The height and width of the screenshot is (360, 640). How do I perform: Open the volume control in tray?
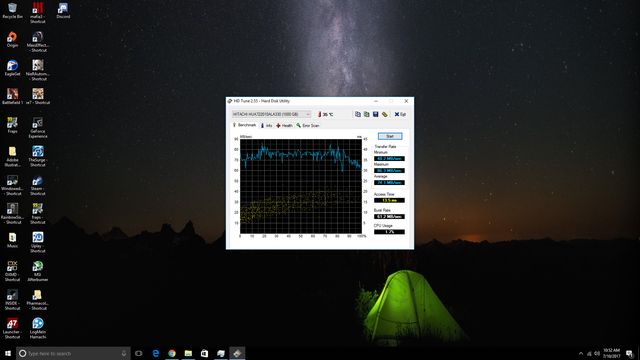click(597, 353)
